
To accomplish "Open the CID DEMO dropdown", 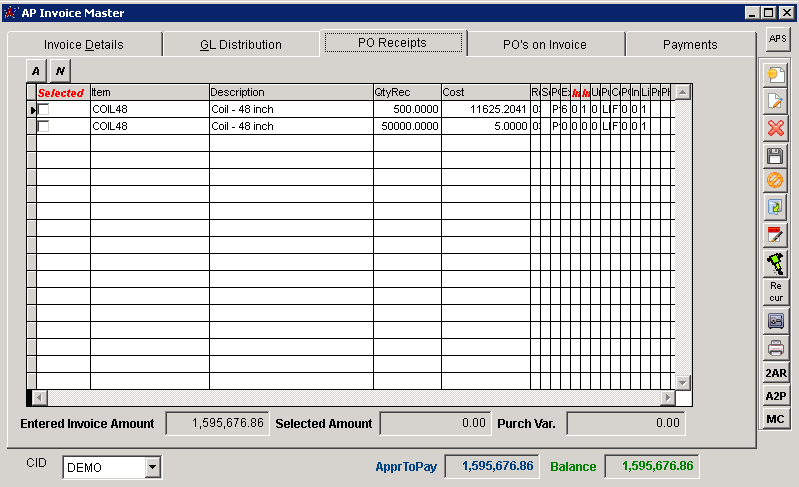I will click(152, 467).
